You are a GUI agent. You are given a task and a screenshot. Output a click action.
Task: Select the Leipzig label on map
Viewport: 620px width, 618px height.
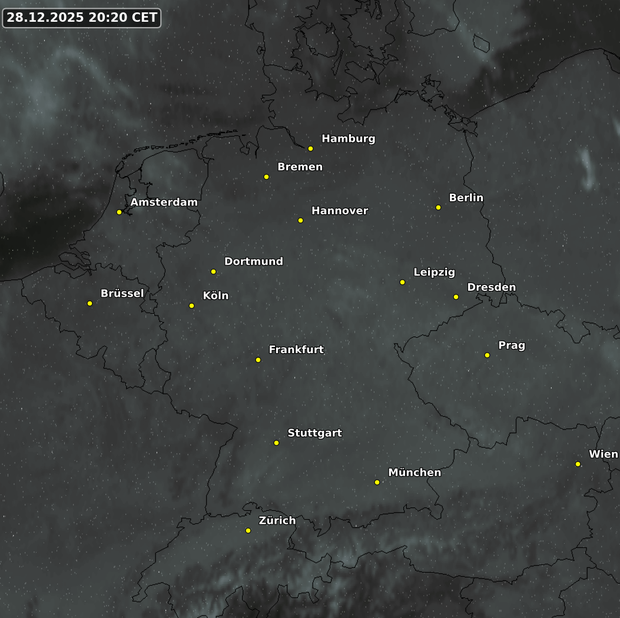point(434,272)
